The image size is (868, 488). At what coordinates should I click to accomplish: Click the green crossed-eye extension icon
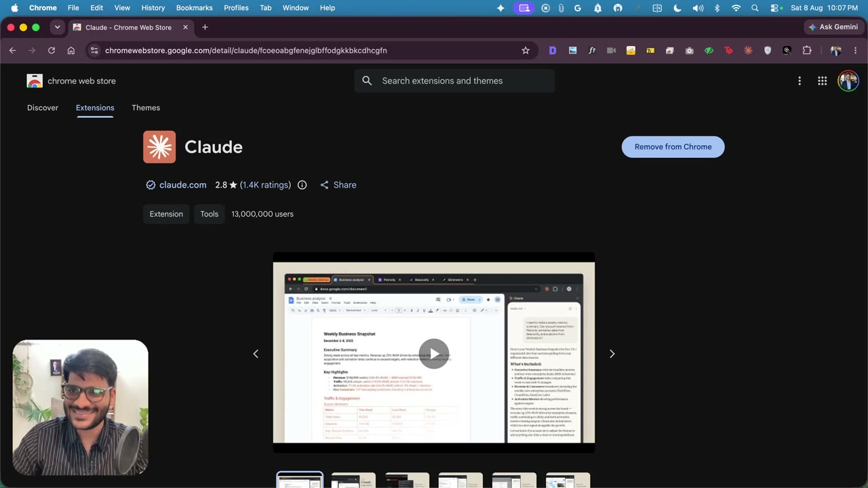(709, 50)
